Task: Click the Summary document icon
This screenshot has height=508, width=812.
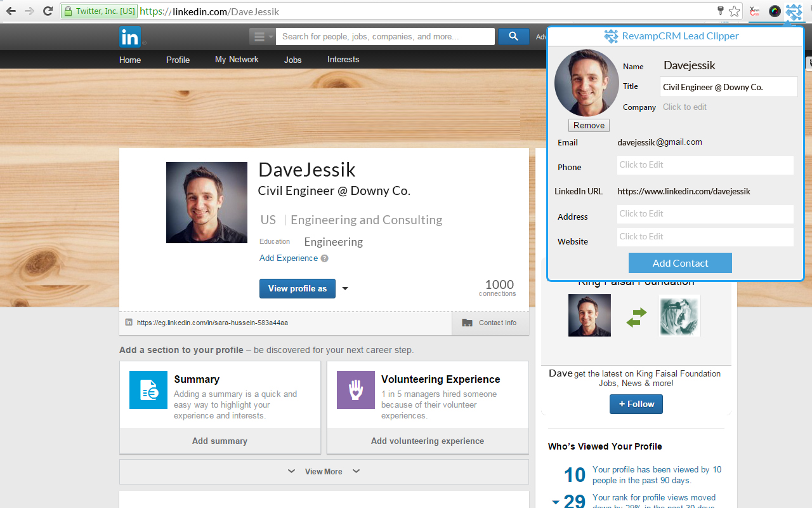Action: point(148,390)
